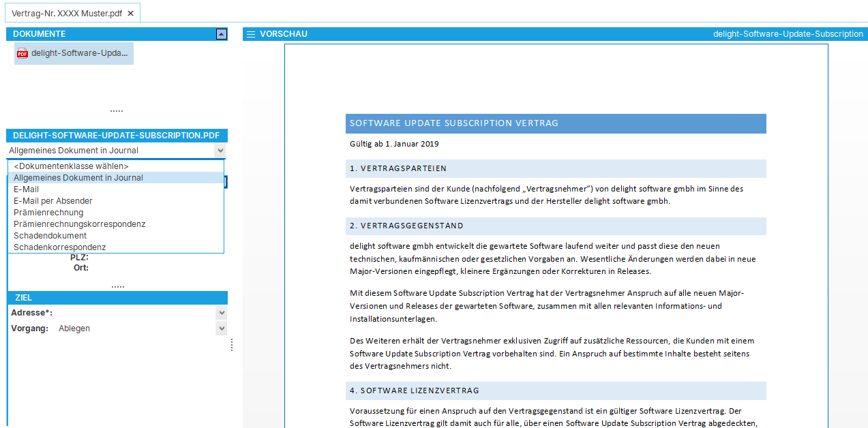Open the document class dropdown arrow
Viewport: 868px width, 428px height.
pyautogui.click(x=220, y=151)
